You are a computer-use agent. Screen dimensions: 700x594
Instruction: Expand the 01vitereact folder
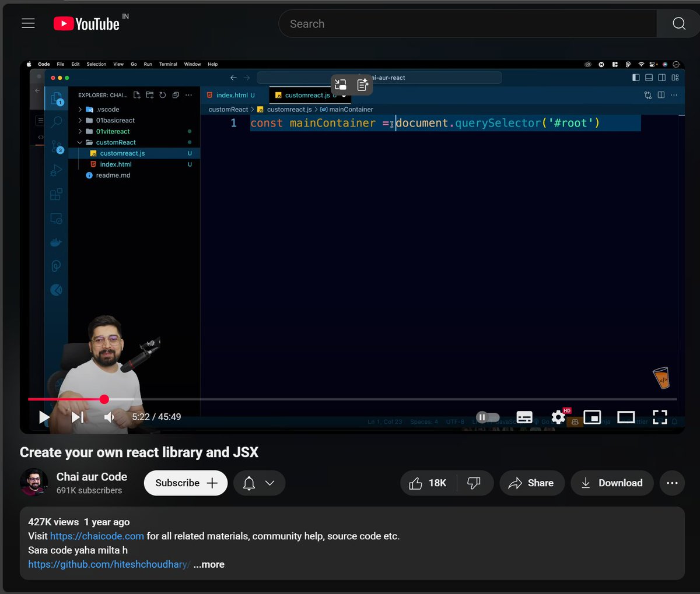134,132
